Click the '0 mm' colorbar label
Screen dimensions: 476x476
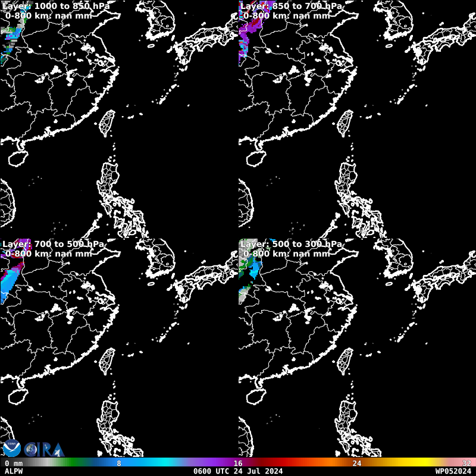(14, 464)
